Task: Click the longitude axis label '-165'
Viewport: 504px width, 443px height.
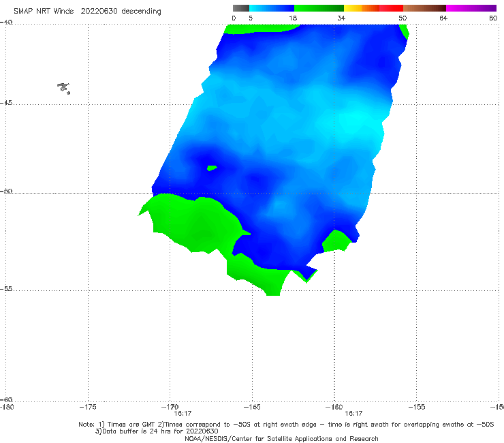Action: coord(252,407)
